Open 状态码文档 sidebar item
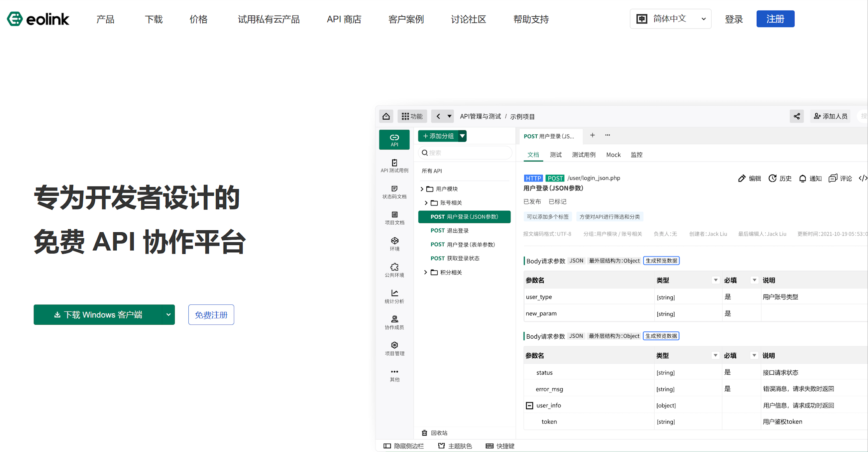868x452 pixels. (x=394, y=192)
